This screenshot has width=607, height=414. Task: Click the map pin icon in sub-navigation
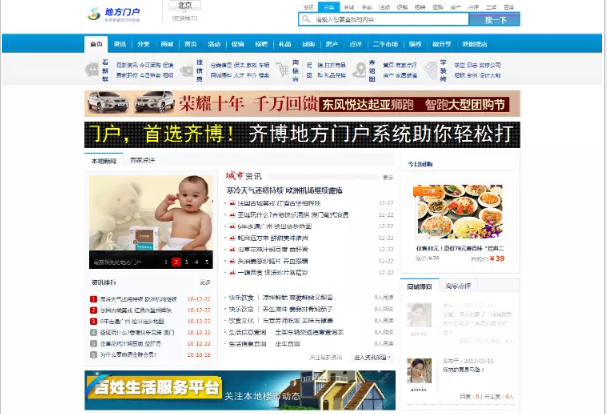pyautogui.click(x=360, y=70)
